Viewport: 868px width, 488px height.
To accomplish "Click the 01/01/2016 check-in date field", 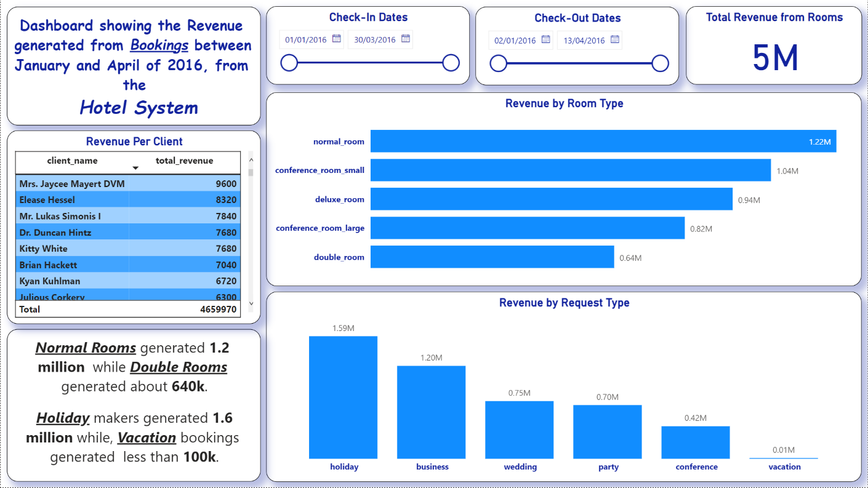I will pyautogui.click(x=306, y=39).
